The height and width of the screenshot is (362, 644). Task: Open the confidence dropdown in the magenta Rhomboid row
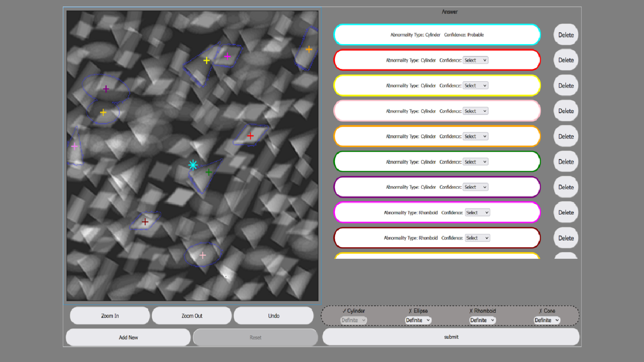pos(477,212)
